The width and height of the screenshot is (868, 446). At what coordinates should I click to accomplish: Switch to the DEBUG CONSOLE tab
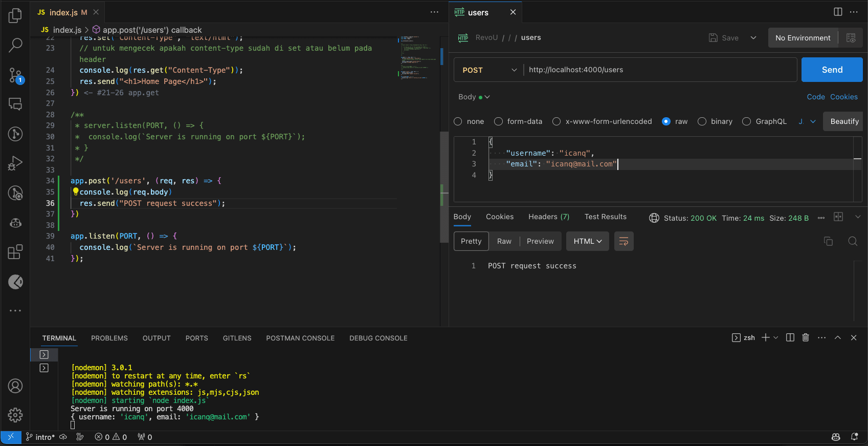[x=379, y=338]
